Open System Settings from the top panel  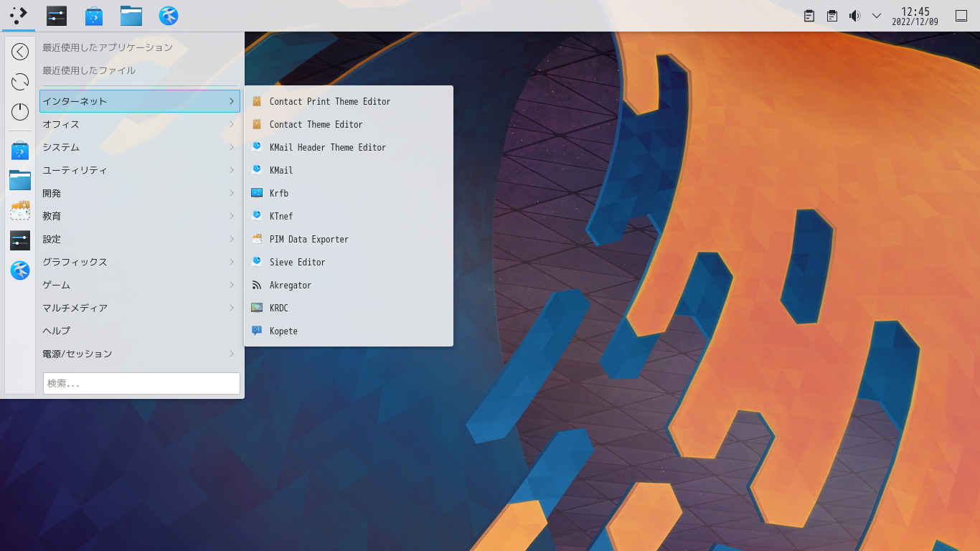pos(57,15)
